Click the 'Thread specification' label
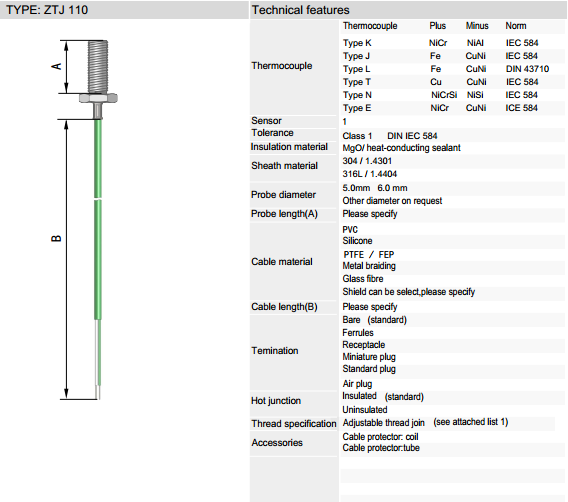This screenshot has width=568, height=502. pyautogui.click(x=294, y=423)
